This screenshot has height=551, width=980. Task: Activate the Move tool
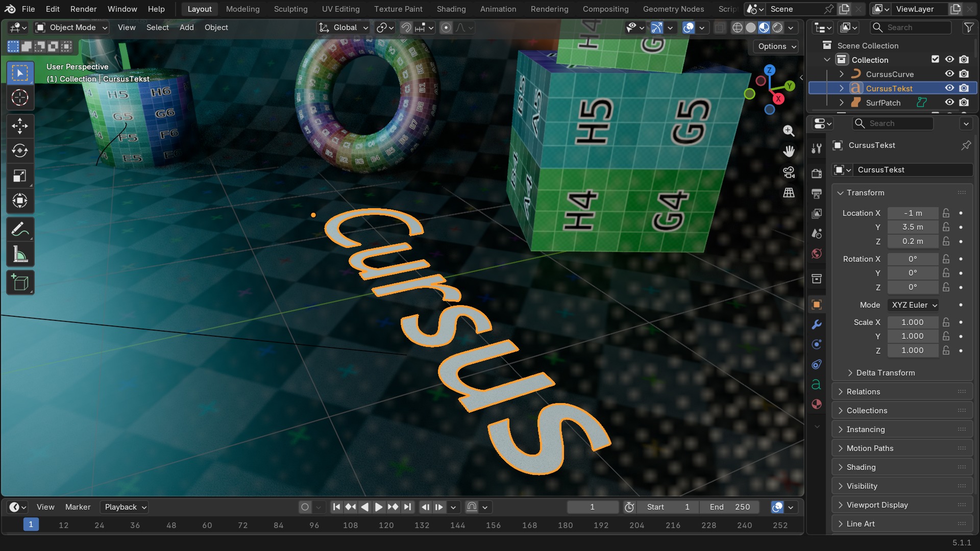pos(20,126)
